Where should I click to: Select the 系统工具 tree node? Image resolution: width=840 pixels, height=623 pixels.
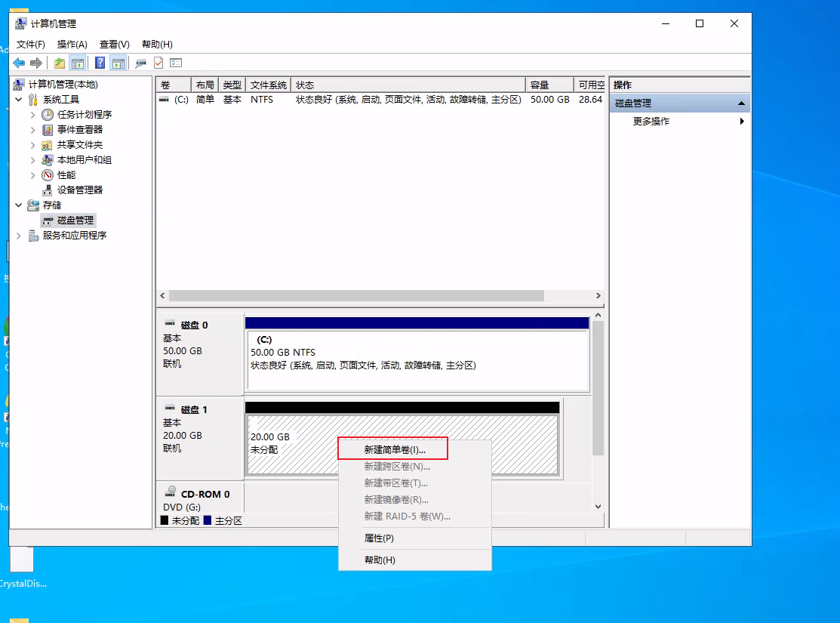61,99
